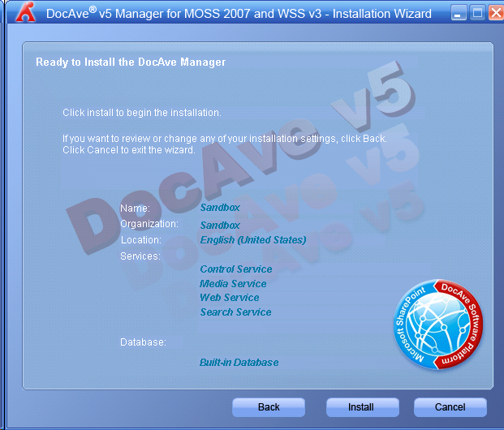Select the Search Service entry
This screenshot has height=430, width=504.
pos(235,312)
